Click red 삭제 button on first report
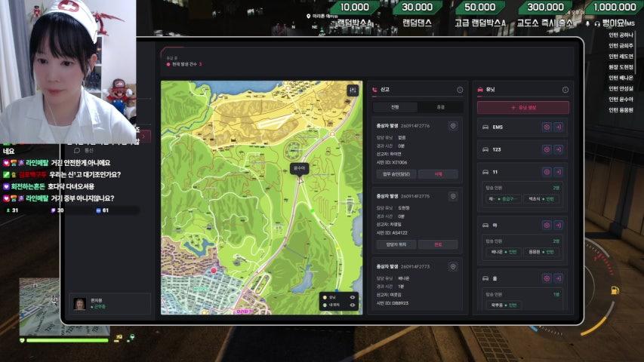This screenshot has height=362, width=644. 438,174
